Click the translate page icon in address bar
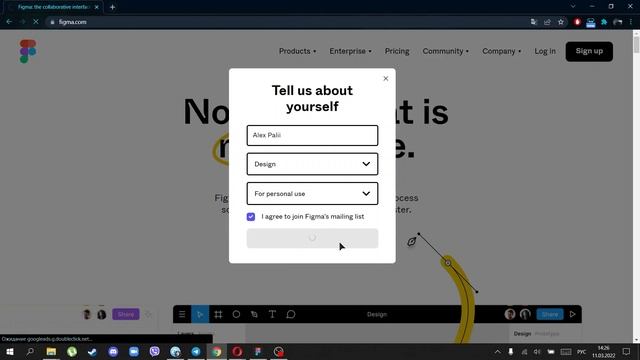Image resolution: width=640 pixels, height=360 pixels. pos(533,22)
